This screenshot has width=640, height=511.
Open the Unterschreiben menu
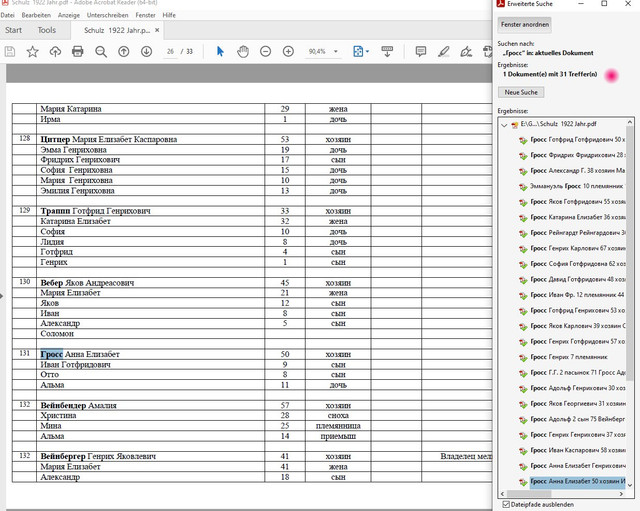pos(107,15)
